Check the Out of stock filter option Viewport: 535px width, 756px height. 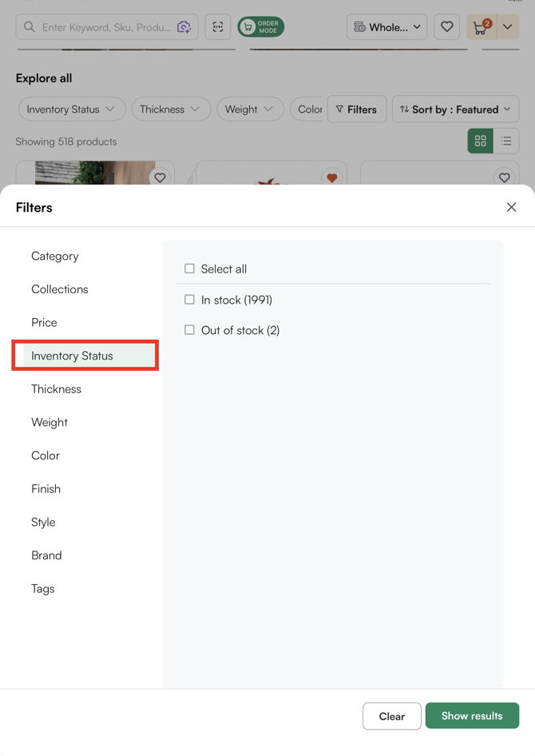tap(189, 329)
